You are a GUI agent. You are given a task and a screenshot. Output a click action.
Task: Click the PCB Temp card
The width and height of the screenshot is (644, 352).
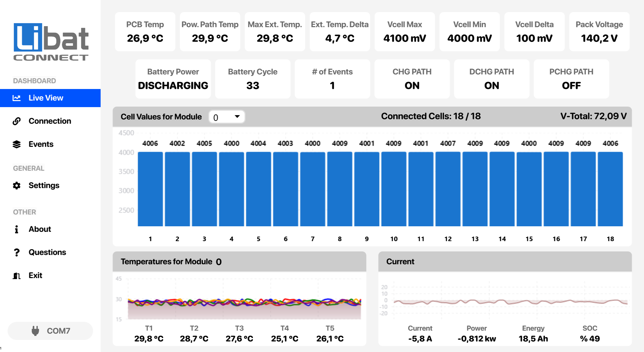click(145, 32)
